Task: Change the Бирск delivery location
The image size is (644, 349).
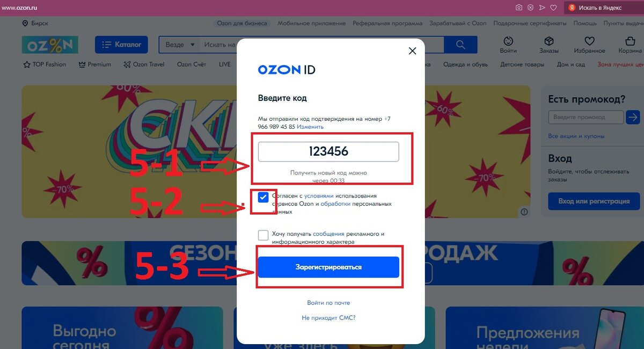Action: tap(35, 24)
